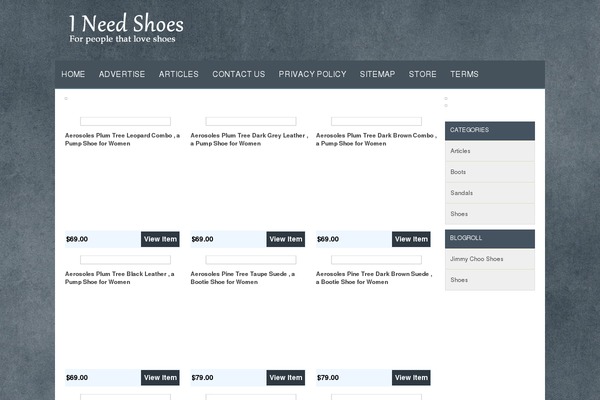This screenshot has width=600, height=400.
Task: Open the PRIVACY POLICY page
Action: pyautogui.click(x=312, y=74)
